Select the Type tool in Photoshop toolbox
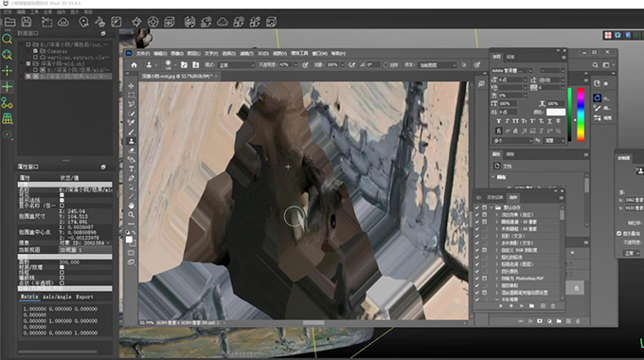The height and width of the screenshot is (360, 644). [x=131, y=169]
